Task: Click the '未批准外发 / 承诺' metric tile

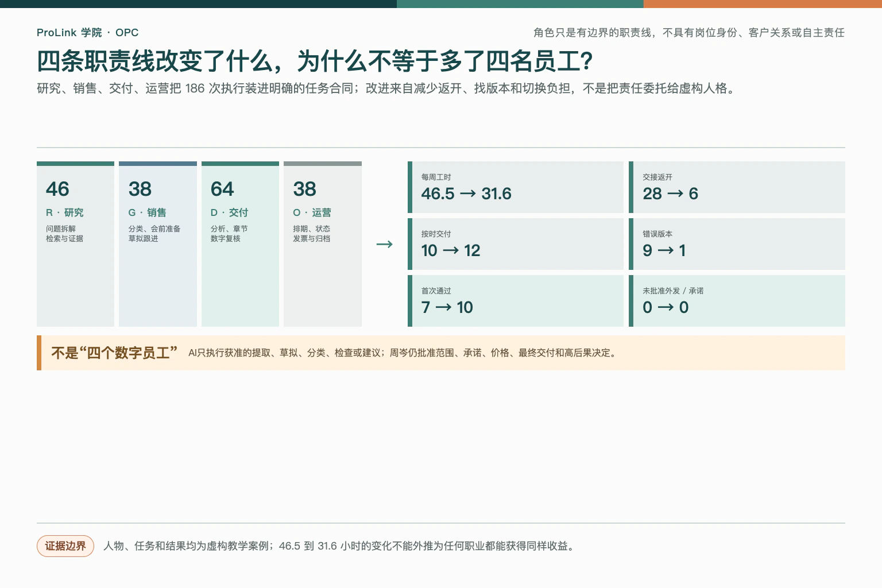Action: (737, 301)
